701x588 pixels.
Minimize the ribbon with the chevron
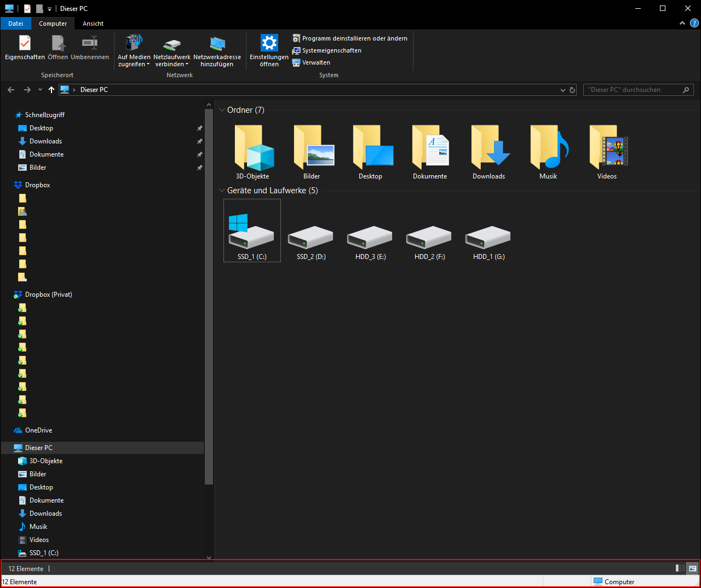coord(682,24)
